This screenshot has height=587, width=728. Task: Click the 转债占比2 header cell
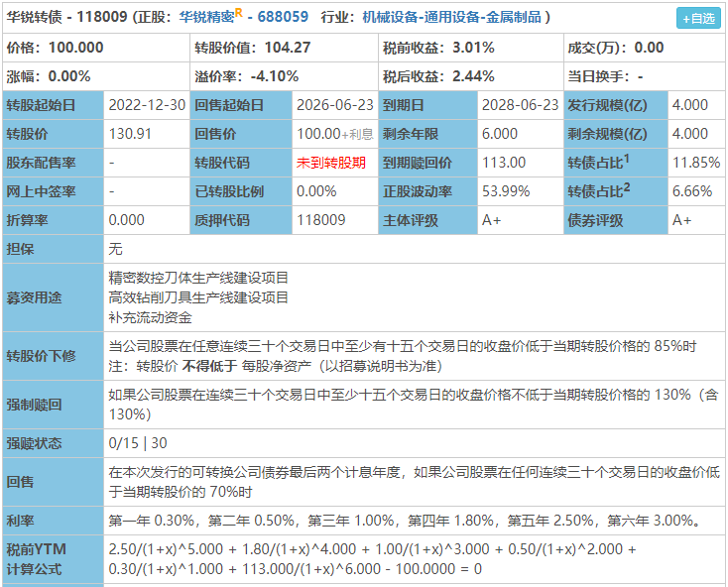tap(616, 191)
